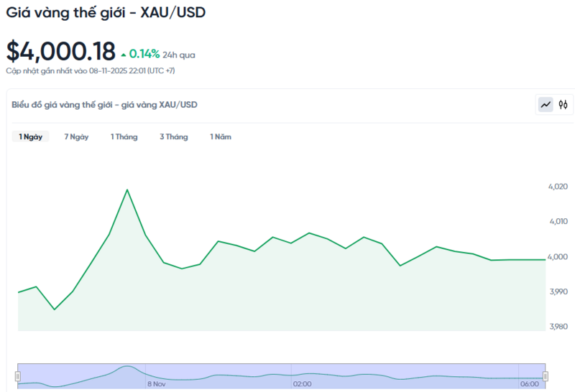Grab the left handle of range navigator
The width and height of the screenshot is (575, 392).
pos(18,376)
